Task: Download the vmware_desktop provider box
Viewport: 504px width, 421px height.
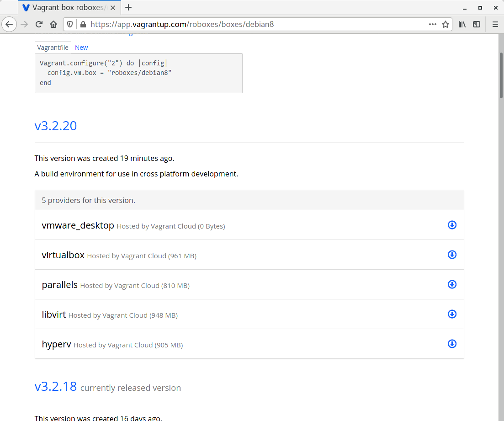Action: (452, 225)
